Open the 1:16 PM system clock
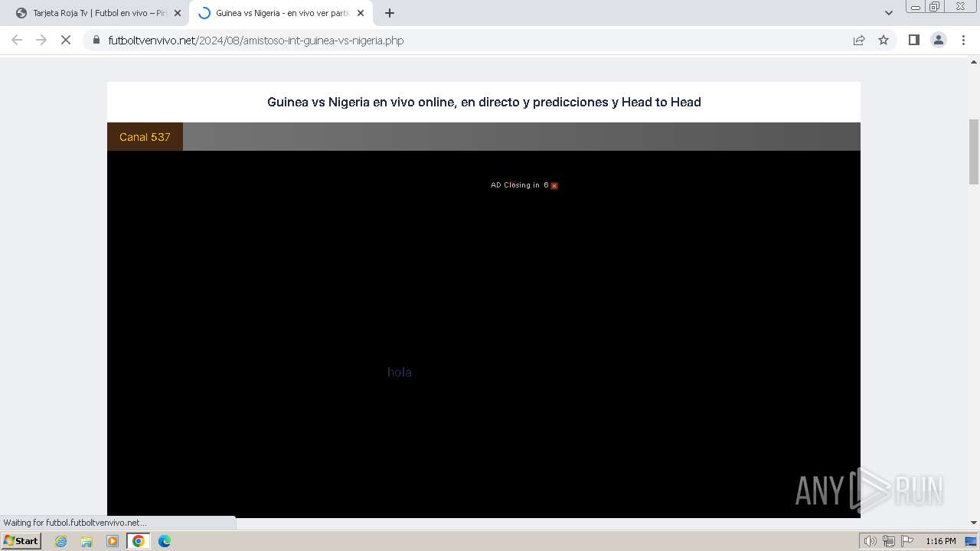Image resolution: width=980 pixels, height=551 pixels. point(941,541)
